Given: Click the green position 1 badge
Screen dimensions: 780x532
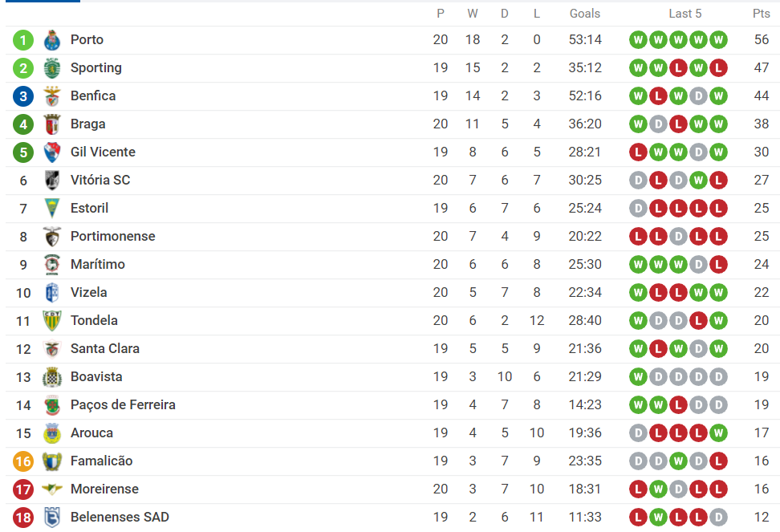Looking at the screenshot, I should point(23,40).
